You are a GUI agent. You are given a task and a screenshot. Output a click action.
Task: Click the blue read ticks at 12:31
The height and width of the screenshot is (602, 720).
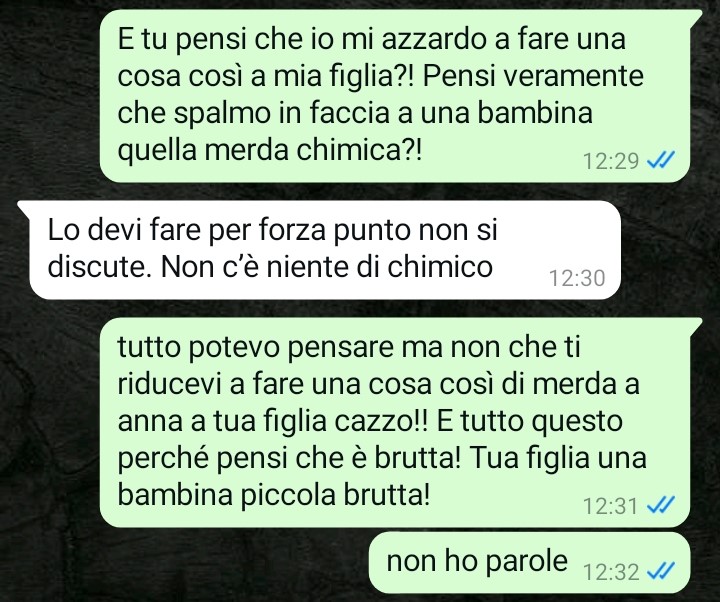point(660,506)
